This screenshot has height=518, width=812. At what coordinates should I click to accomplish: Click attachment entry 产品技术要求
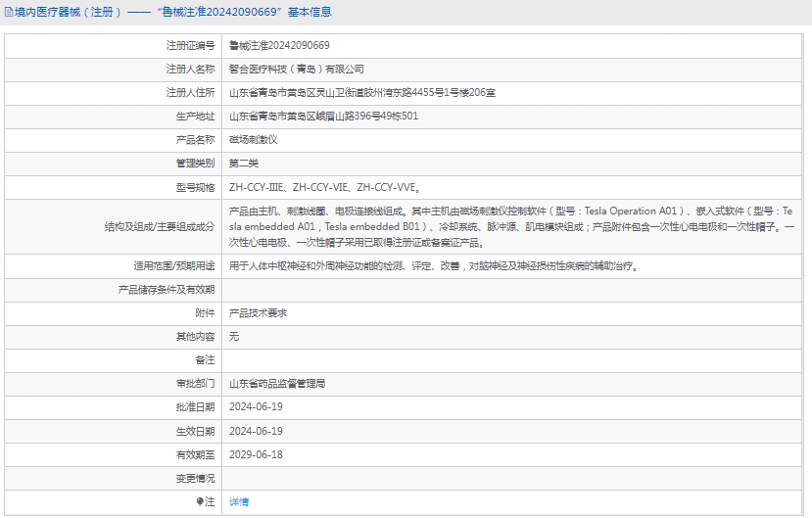pyautogui.click(x=258, y=313)
